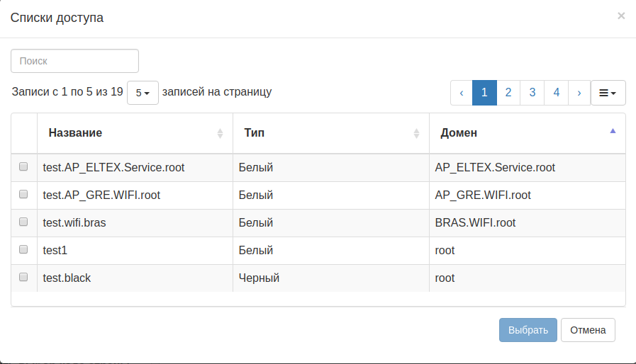Switch to page 4
636x364 pixels.
pyautogui.click(x=557, y=93)
